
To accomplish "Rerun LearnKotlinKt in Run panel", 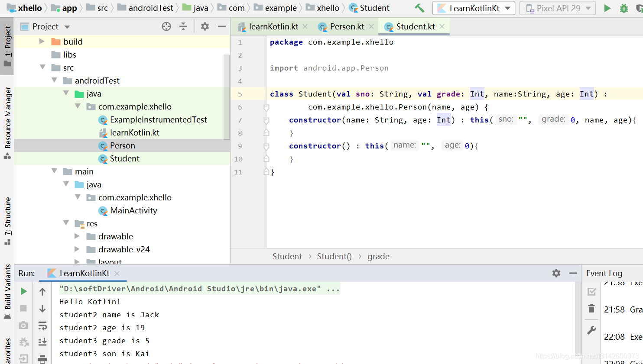I will point(24,291).
